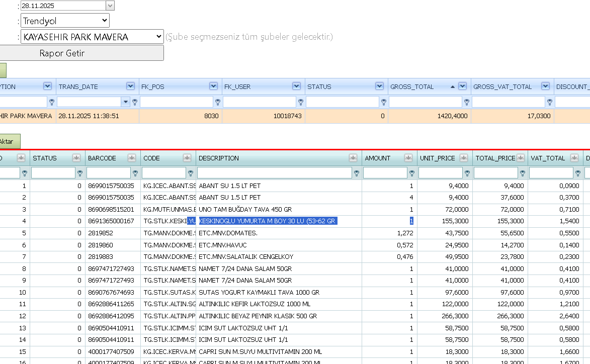
Task: Click DESCRIPTION filter funnel icon
Action: click(x=356, y=173)
